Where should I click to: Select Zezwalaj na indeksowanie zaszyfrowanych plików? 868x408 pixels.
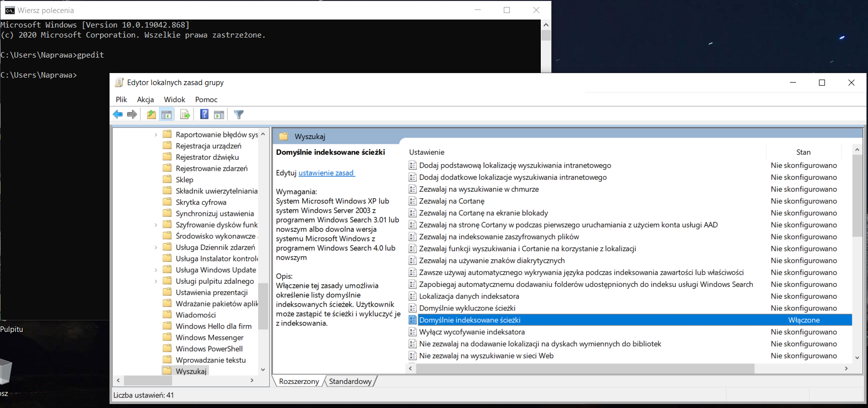(499, 237)
